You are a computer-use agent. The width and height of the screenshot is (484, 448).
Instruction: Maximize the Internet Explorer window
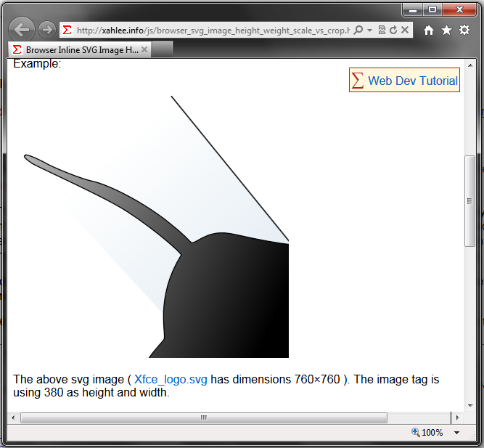pos(432,9)
